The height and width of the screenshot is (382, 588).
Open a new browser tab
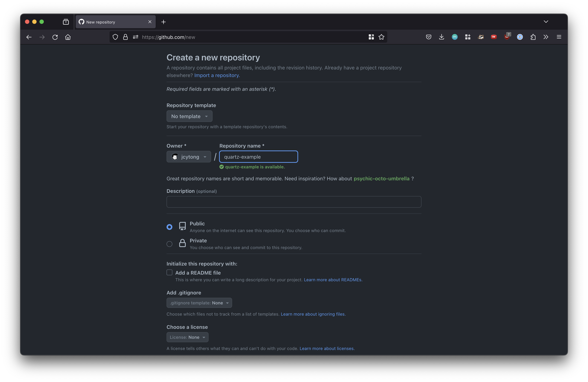click(x=163, y=22)
